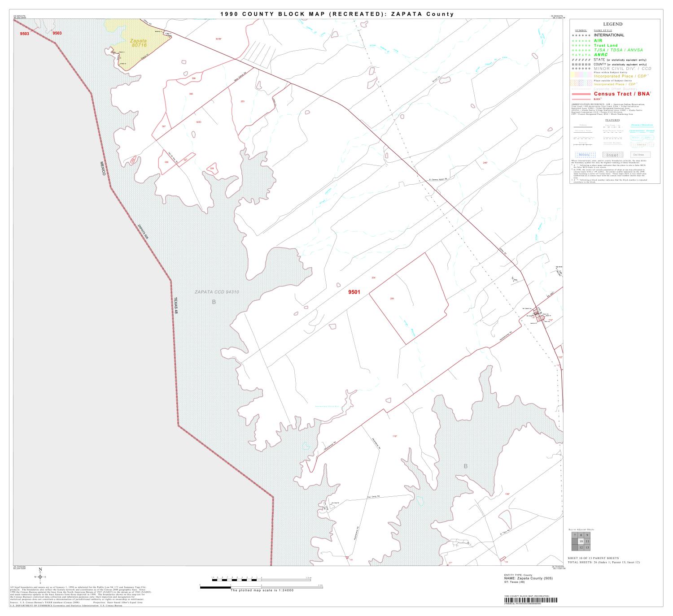Click the 'Key to Adjacent Sheets' caption
673x616 pixels.
(x=581, y=529)
